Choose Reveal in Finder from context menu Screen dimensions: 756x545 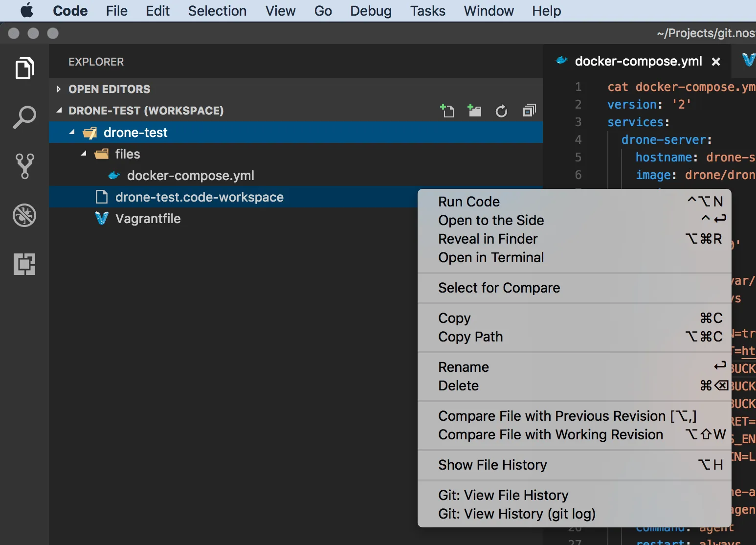488,239
